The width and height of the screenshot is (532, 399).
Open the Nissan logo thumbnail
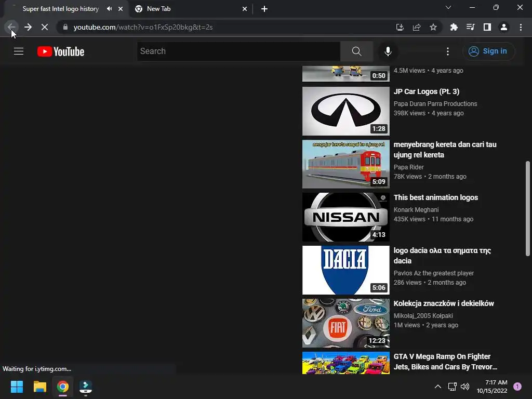pos(345,217)
